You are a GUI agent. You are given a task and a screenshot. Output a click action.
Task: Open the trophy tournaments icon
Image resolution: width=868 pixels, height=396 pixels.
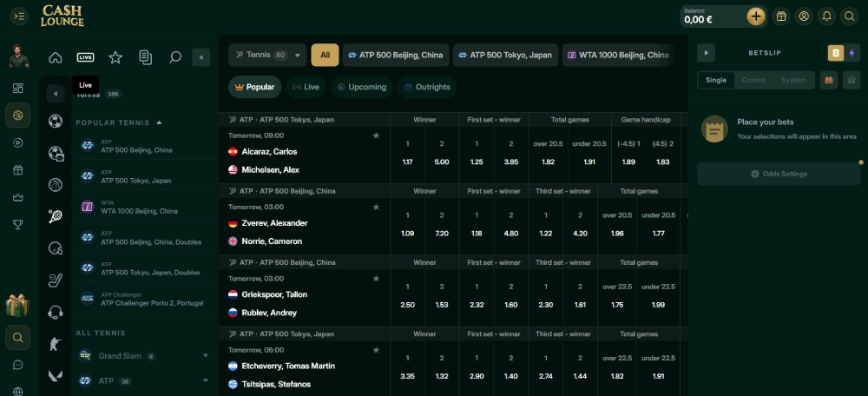[17, 224]
